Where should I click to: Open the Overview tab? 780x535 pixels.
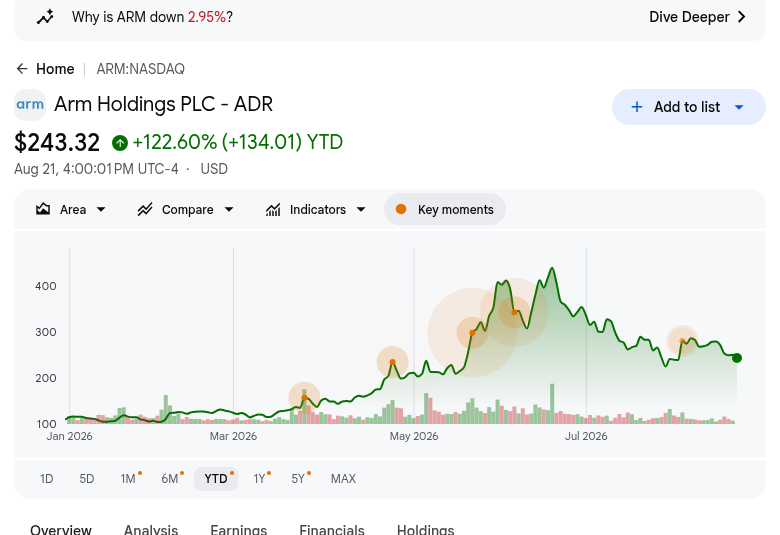(61, 530)
